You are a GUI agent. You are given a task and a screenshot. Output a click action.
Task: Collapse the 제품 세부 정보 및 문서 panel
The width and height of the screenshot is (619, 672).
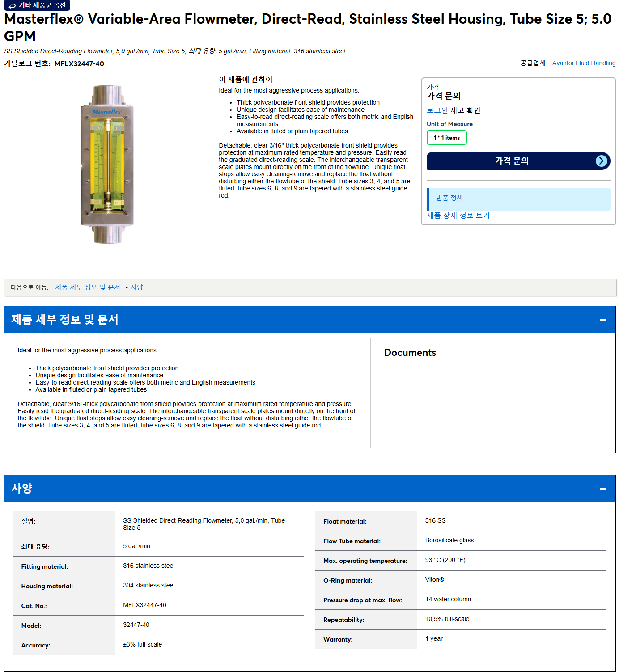coord(602,320)
